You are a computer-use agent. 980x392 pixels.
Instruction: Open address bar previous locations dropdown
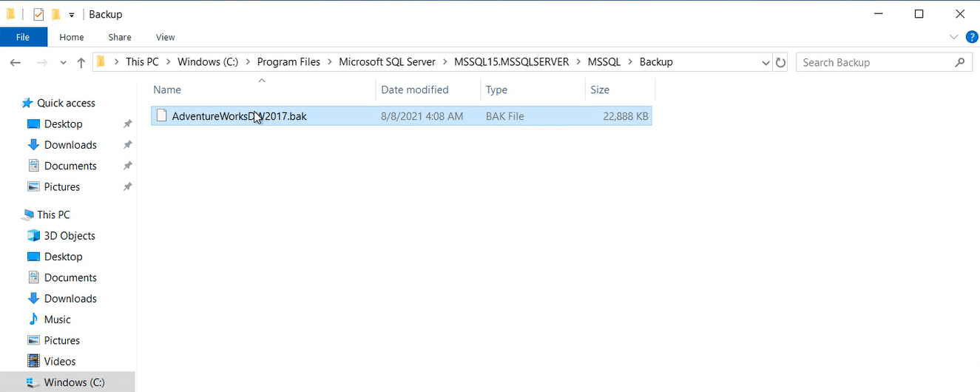coord(766,63)
